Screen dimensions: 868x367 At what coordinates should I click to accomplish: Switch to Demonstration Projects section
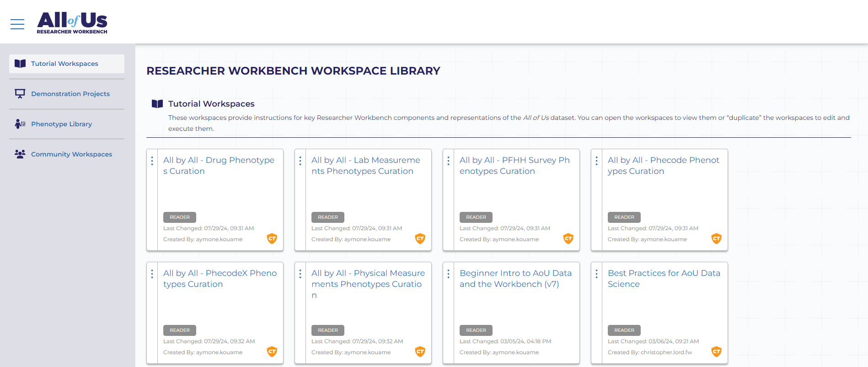(x=70, y=94)
